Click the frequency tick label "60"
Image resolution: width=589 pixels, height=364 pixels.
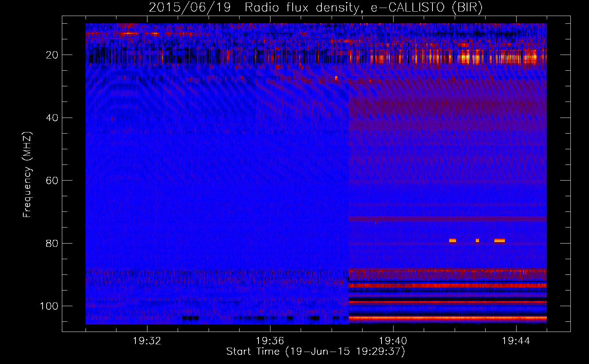click(52, 181)
